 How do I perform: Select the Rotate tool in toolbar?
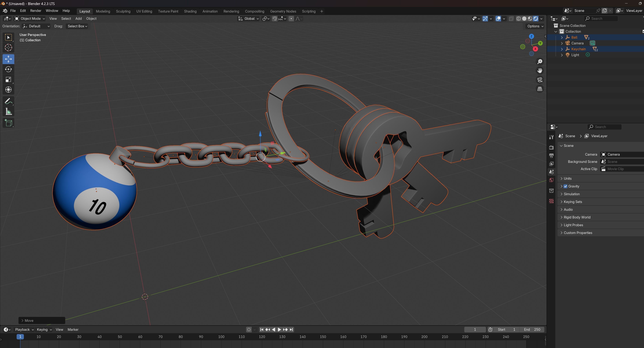[x=8, y=69]
